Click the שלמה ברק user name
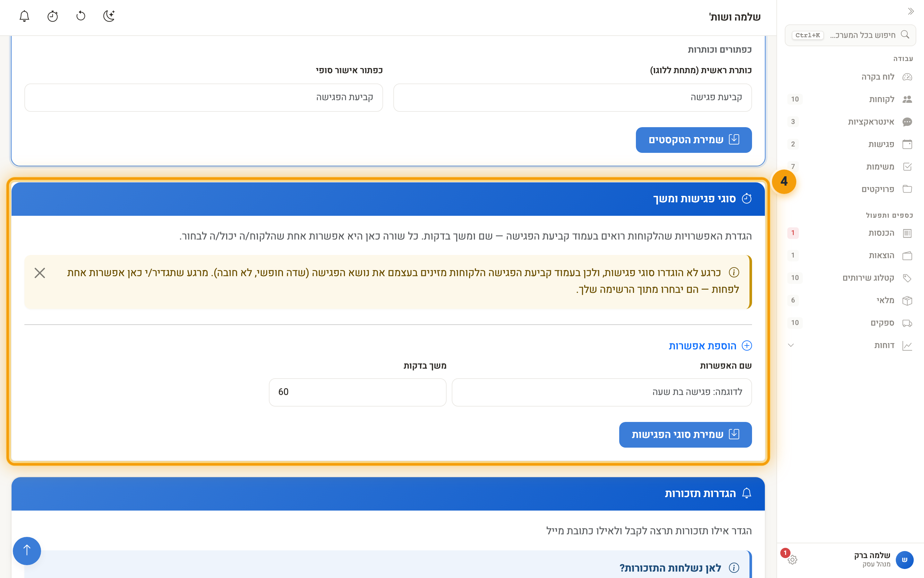The image size is (924, 578). pyautogui.click(x=872, y=556)
